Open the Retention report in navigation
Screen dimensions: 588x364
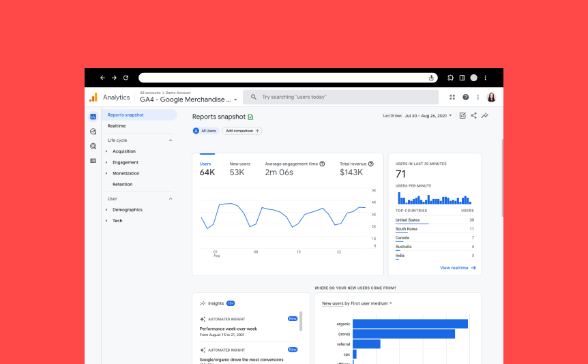(123, 185)
